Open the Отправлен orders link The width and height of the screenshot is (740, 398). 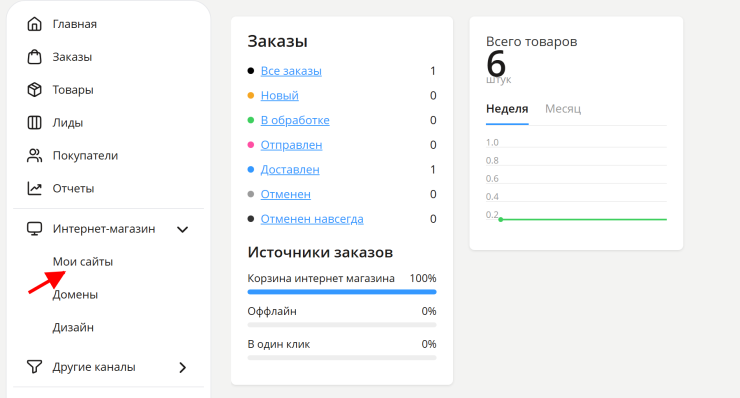[x=291, y=145]
